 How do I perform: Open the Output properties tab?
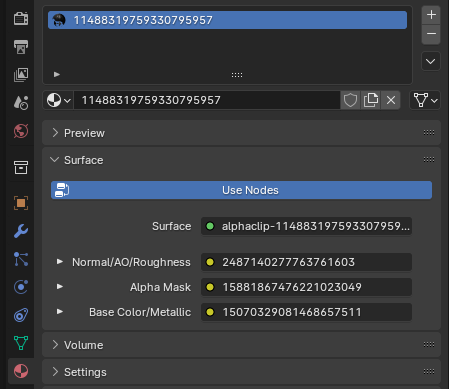coord(21,47)
